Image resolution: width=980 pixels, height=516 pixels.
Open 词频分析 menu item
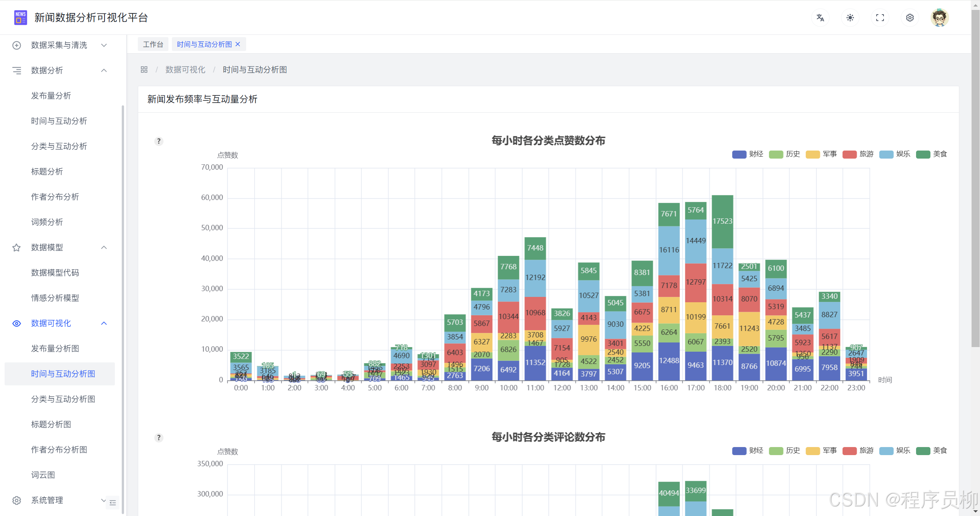coord(60,222)
